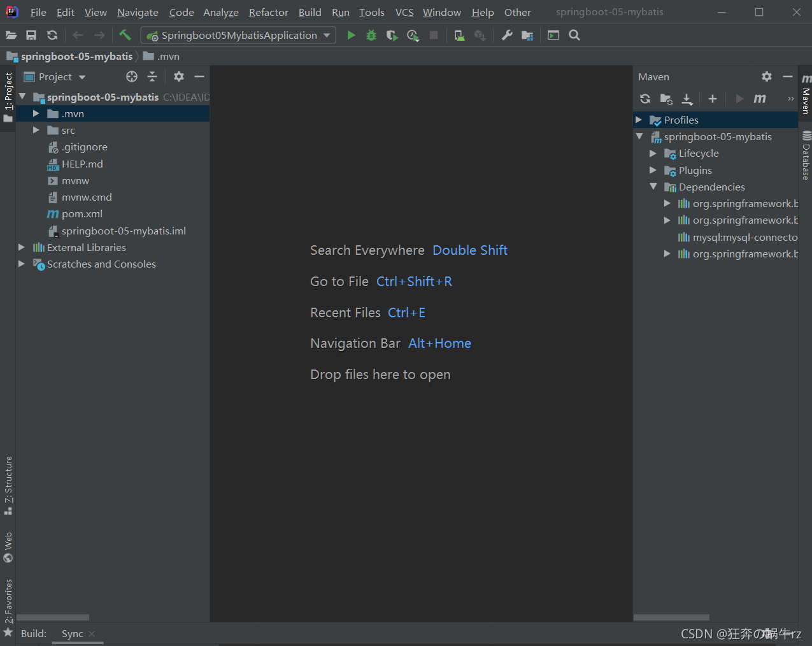Open Project panel gear options
The width and height of the screenshot is (812, 646).
pos(179,76)
